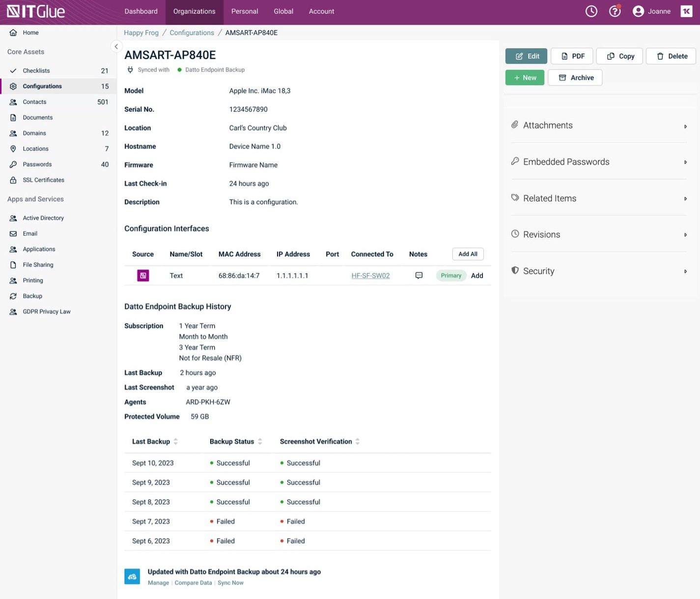The width and height of the screenshot is (700, 599).
Task: Open the HF-SF-SW02 connected device link
Action: [370, 275]
